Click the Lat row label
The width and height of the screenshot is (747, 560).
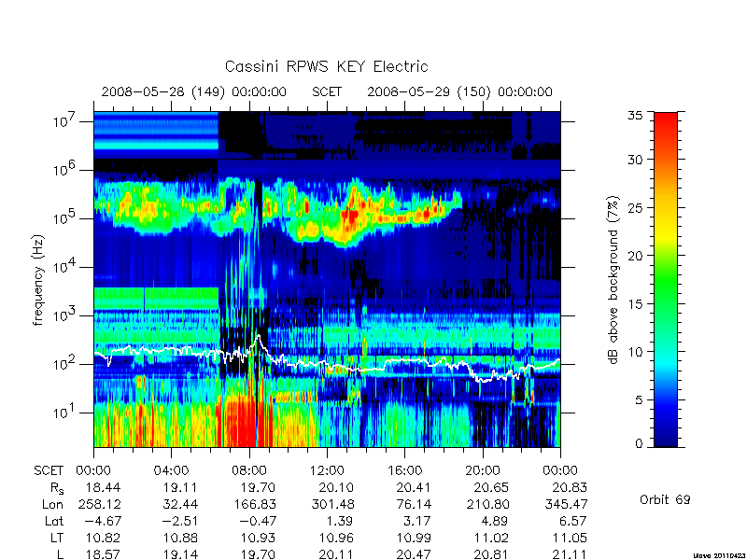[x=54, y=522]
